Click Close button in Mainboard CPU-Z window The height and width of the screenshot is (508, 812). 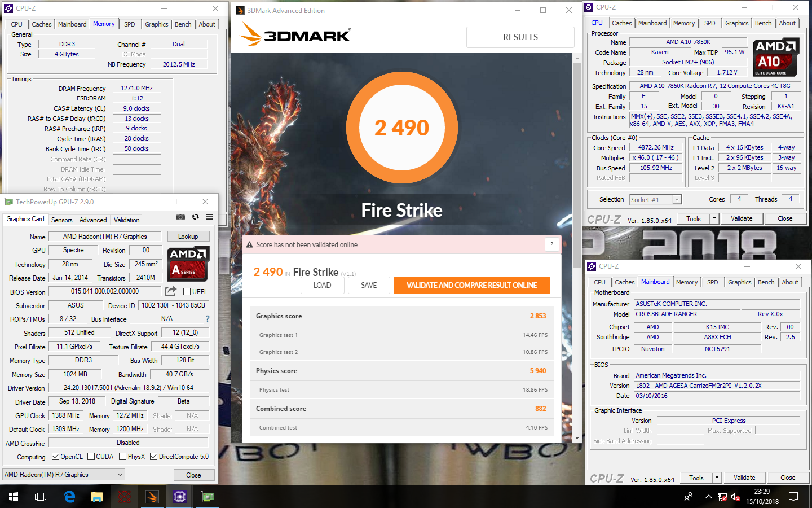tap(788, 478)
